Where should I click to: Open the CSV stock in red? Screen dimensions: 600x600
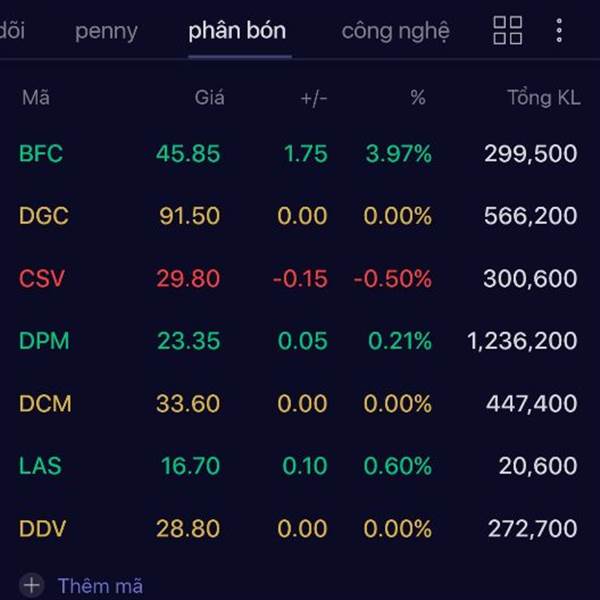click(x=41, y=279)
